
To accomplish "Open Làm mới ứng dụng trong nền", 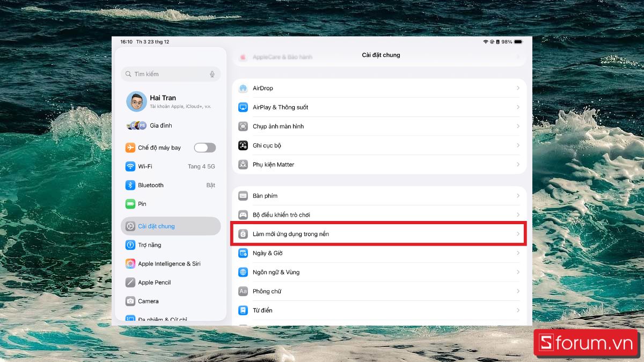I will [379, 234].
